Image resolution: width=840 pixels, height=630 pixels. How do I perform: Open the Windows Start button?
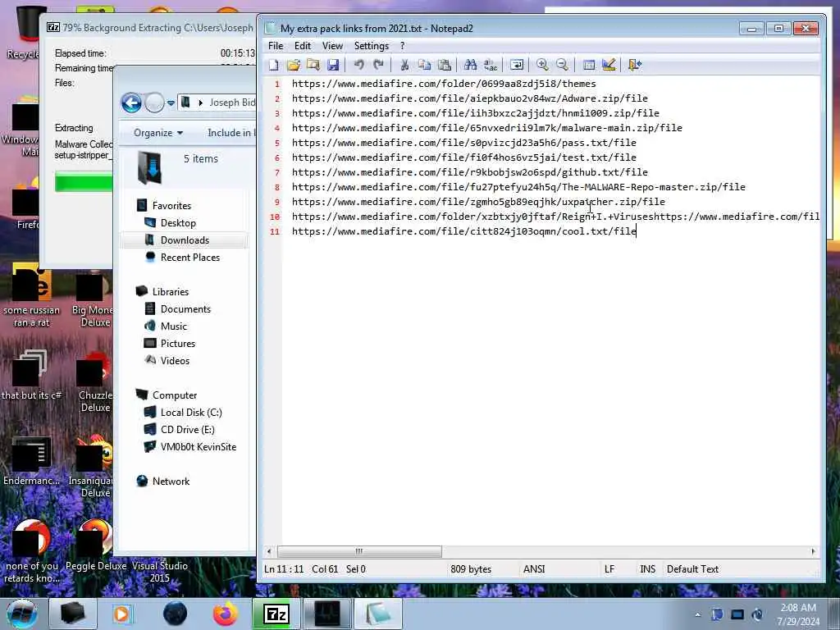point(21,614)
